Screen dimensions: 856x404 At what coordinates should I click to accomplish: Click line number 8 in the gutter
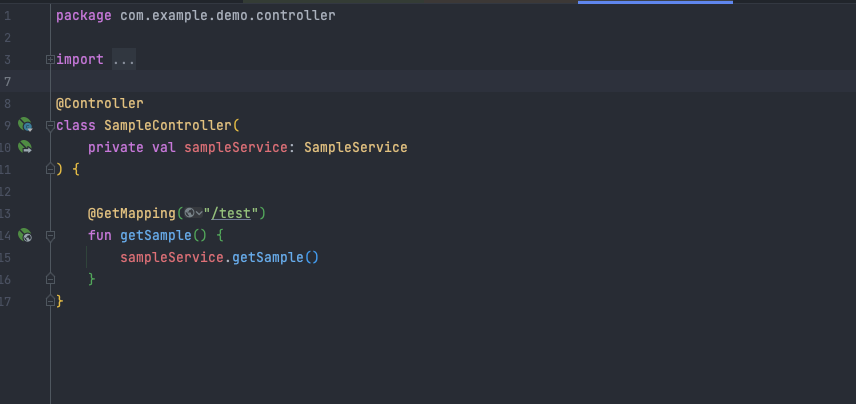[x=7, y=103]
